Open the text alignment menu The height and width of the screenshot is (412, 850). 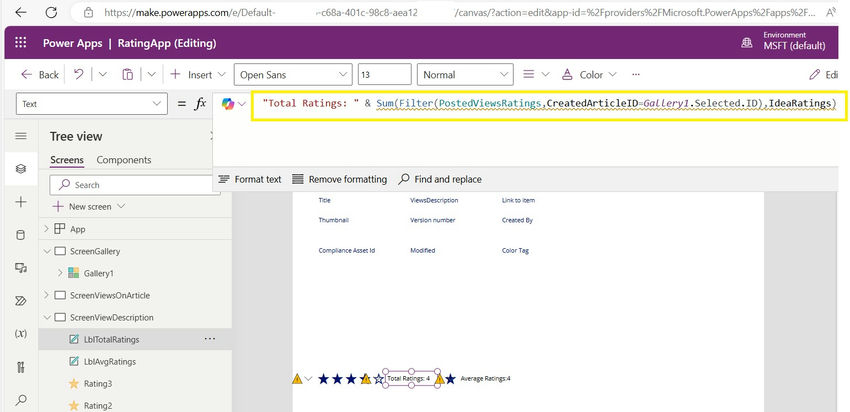pyautogui.click(x=536, y=74)
